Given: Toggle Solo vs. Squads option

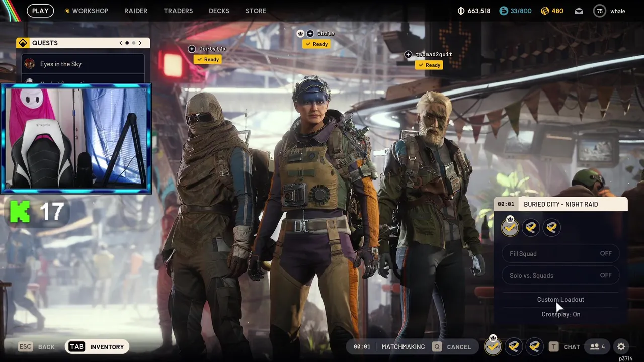Looking at the screenshot, I should pyautogui.click(x=560, y=275).
